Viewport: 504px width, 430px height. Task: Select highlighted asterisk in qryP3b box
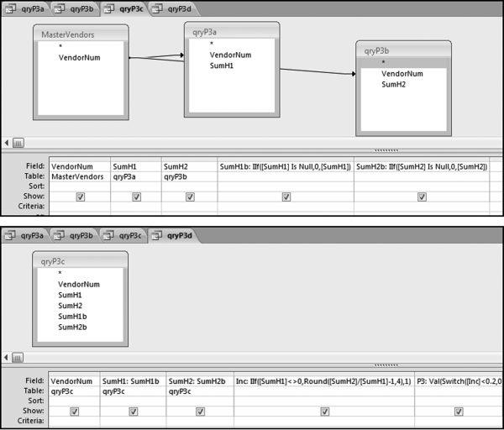[x=403, y=63]
